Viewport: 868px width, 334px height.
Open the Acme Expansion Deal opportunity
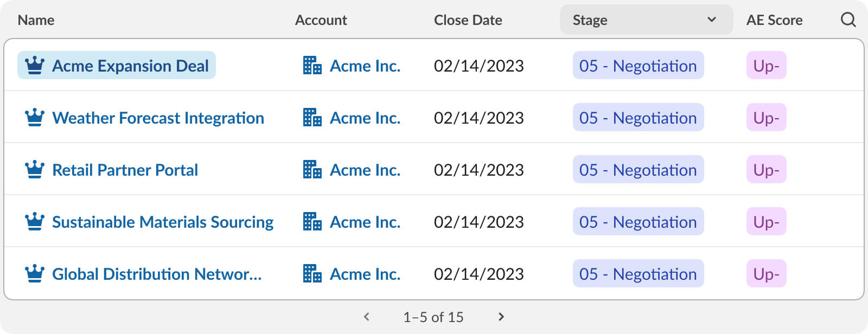coord(130,66)
